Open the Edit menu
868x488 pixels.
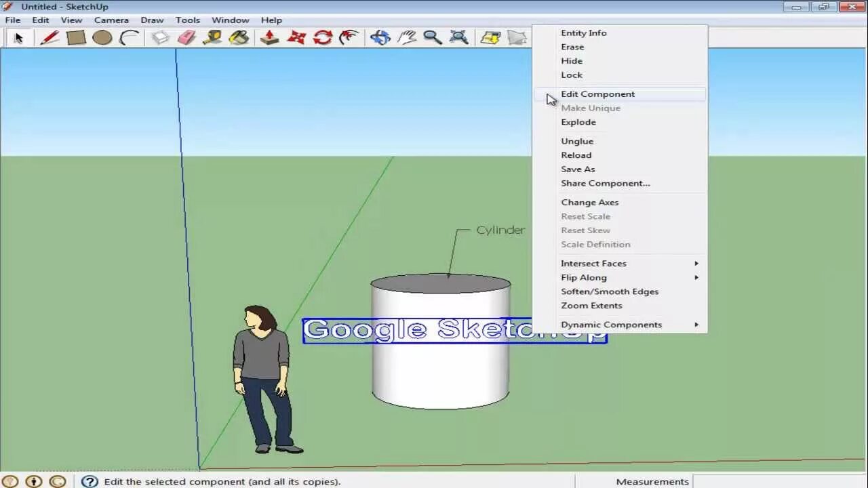coord(41,20)
